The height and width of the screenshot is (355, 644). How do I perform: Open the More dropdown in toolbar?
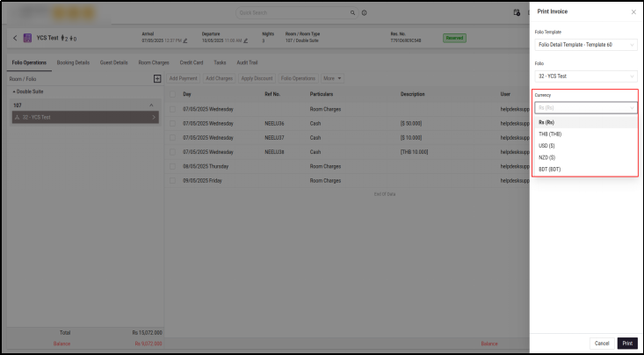coord(332,78)
